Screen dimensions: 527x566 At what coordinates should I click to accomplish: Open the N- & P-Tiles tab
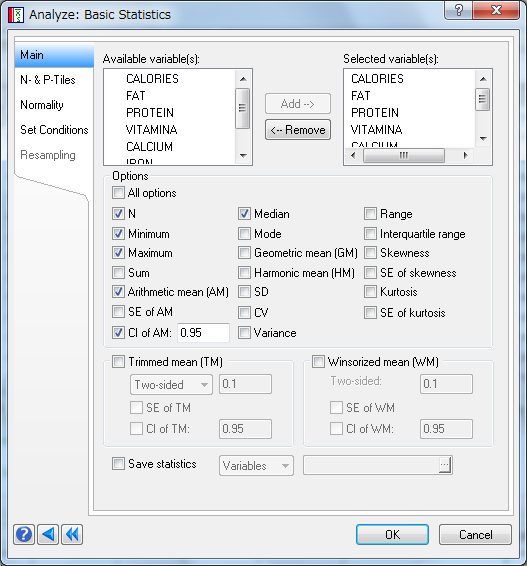(48, 80)
